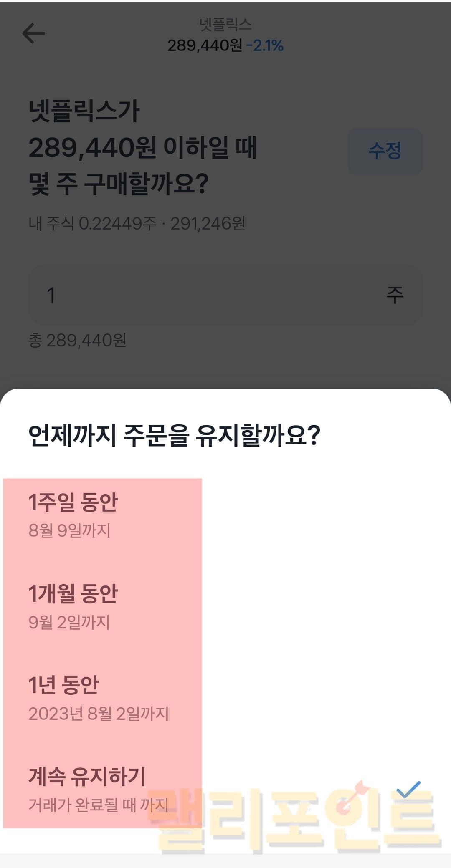Click the share quantity input field

click(x=209, y=295)
